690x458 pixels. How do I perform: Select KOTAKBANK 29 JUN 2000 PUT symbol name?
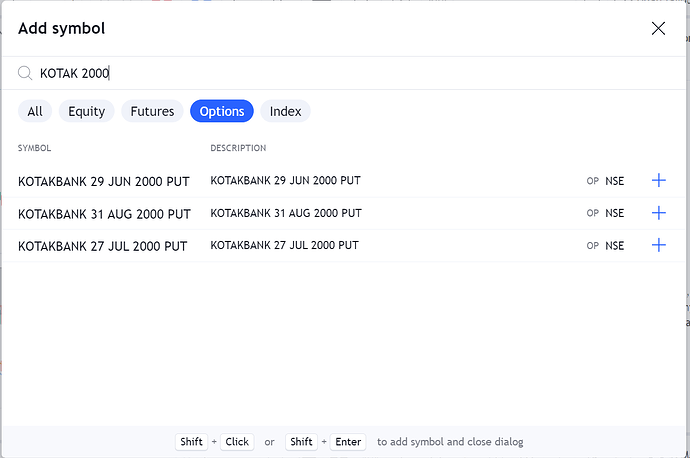(x=104, y=181)
